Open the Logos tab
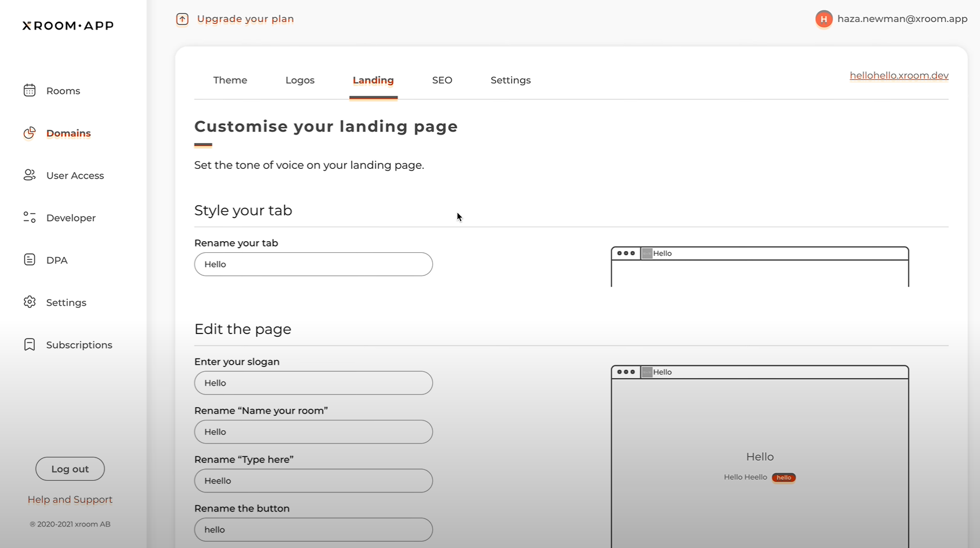The width and height of the screenshot is (980, 548). [x=300, y=80]
